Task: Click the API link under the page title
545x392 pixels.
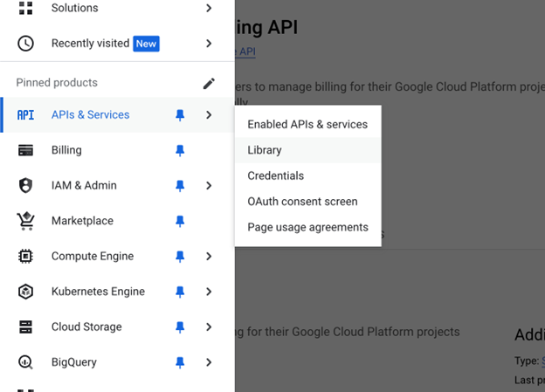Action: coord(245,52)
